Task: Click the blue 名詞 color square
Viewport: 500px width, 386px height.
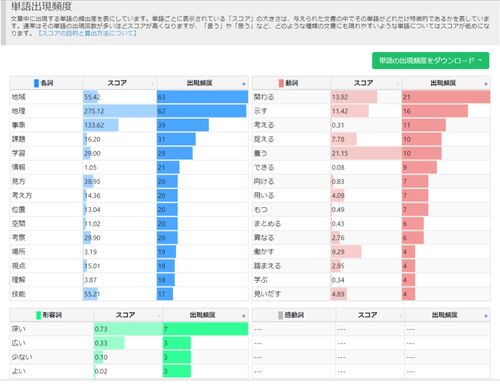Action: 36,83
